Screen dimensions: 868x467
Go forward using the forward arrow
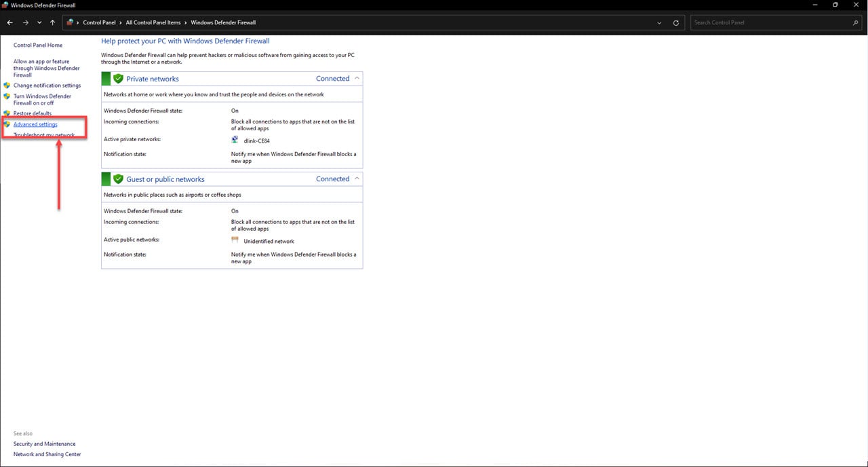pyautogui.click(x=25, y=22)
